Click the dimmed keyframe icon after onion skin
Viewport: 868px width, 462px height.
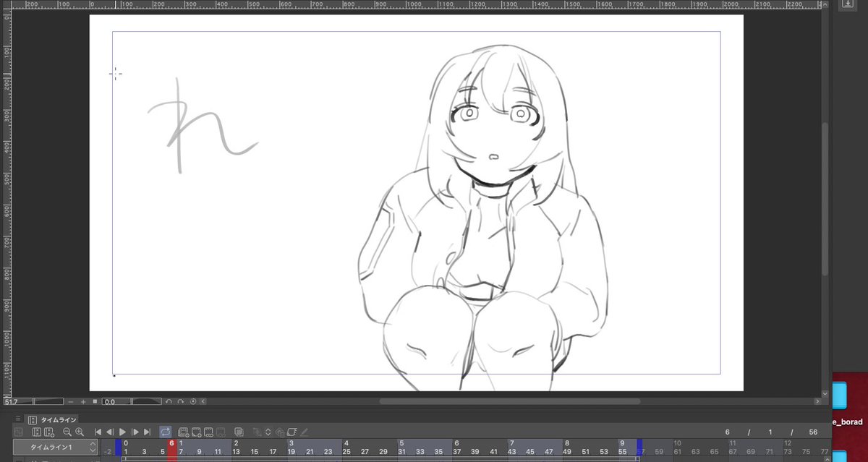click(257, 432)
